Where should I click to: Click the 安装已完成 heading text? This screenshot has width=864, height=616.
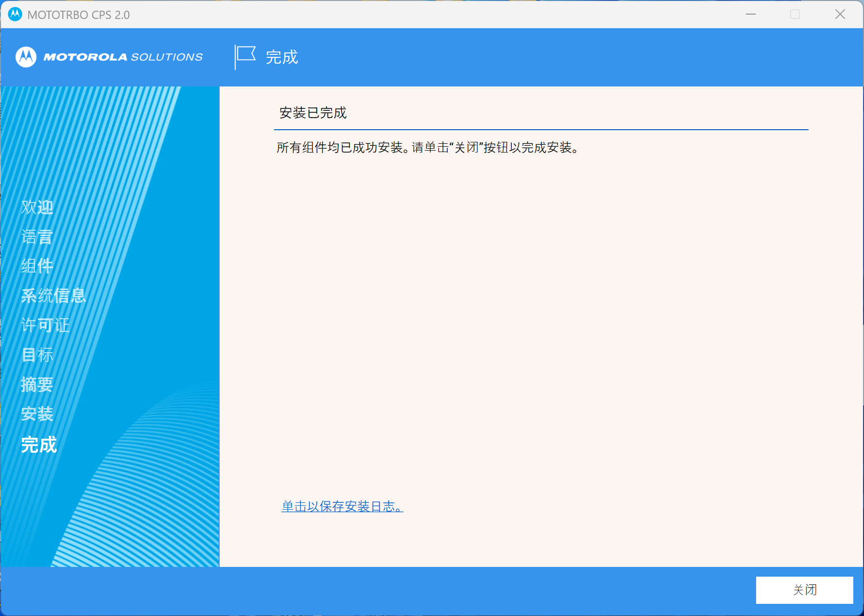(313, 113)
